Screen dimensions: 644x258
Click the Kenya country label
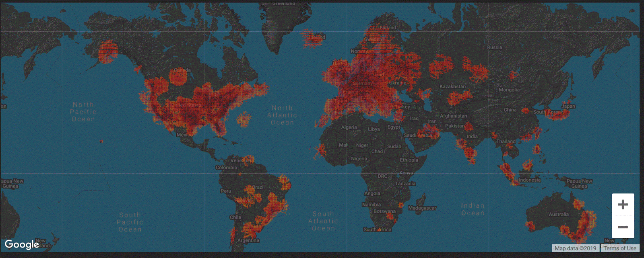pos(406,173)
